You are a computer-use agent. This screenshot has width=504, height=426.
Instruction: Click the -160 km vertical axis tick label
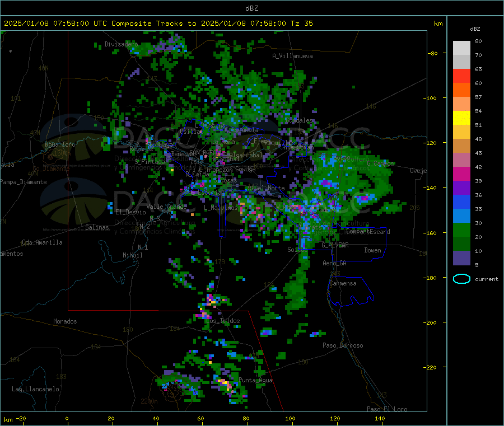click(430, 233)
